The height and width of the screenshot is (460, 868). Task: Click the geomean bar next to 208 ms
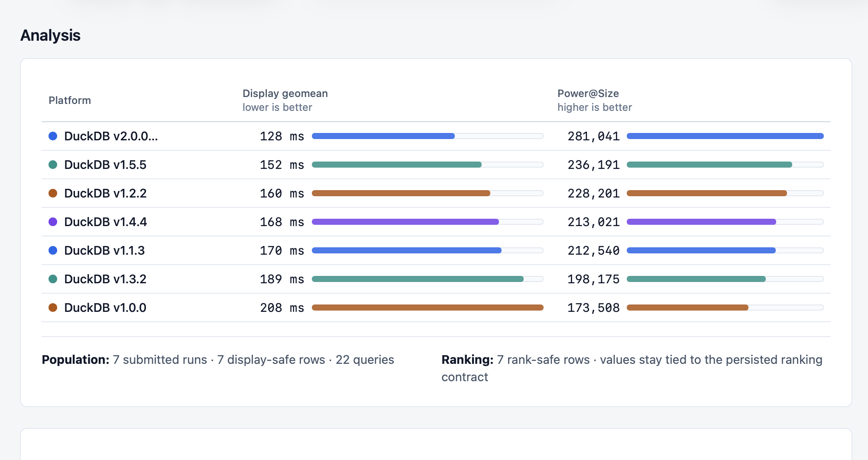[x=428, y=308]
